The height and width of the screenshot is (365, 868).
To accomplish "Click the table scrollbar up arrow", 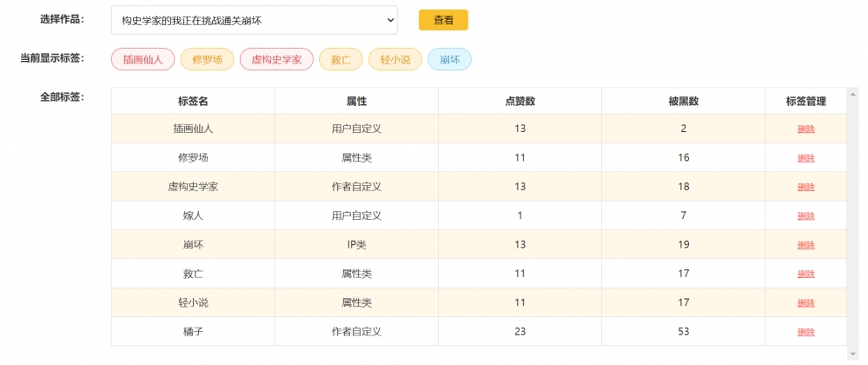I will click(x=852, y=92).
